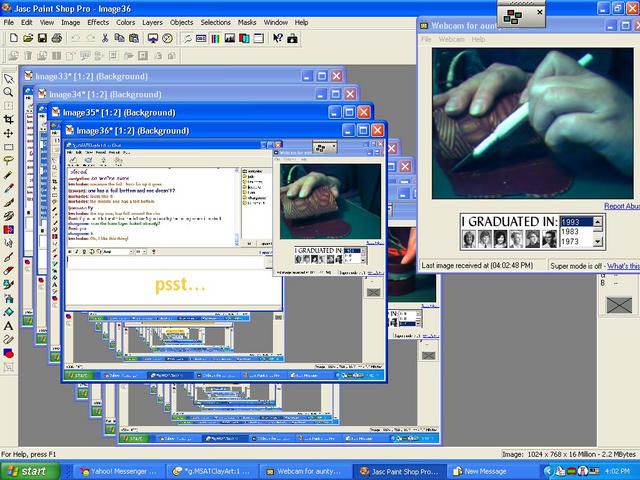Click the context Help arrow-question icon

(278, 38)
